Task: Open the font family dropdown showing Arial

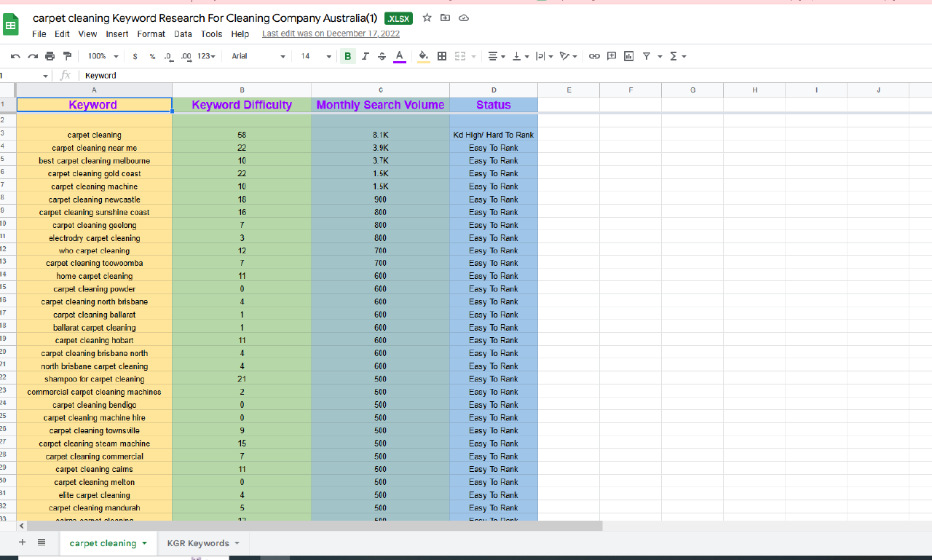Action: click(x=258, y=56)
